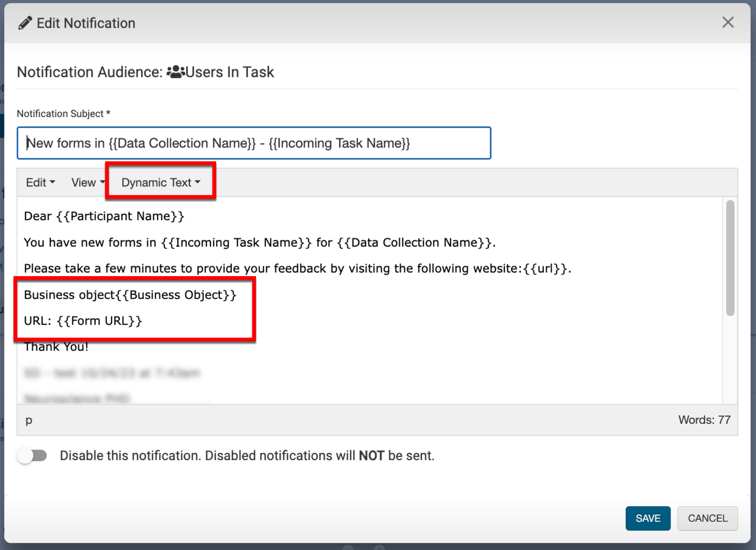Click the Words: 77 counter

(704, 420)
